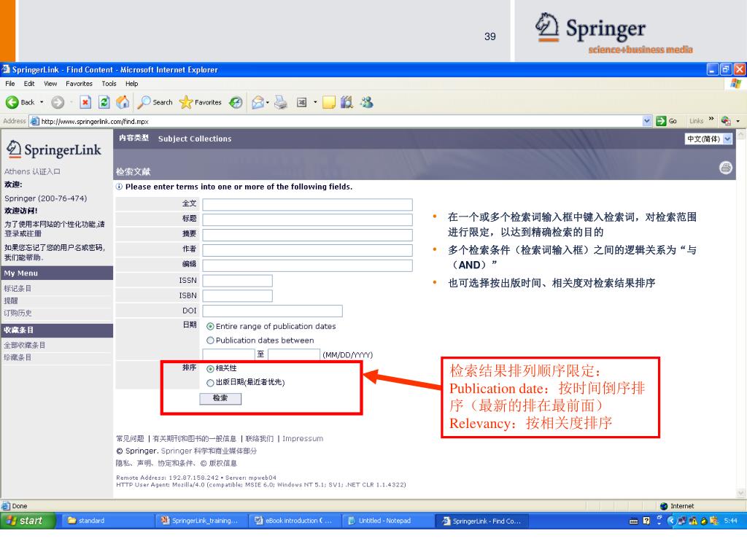Viewport: 747px width, 560px height.
Task: Click the start date input field
Action: 228,355
